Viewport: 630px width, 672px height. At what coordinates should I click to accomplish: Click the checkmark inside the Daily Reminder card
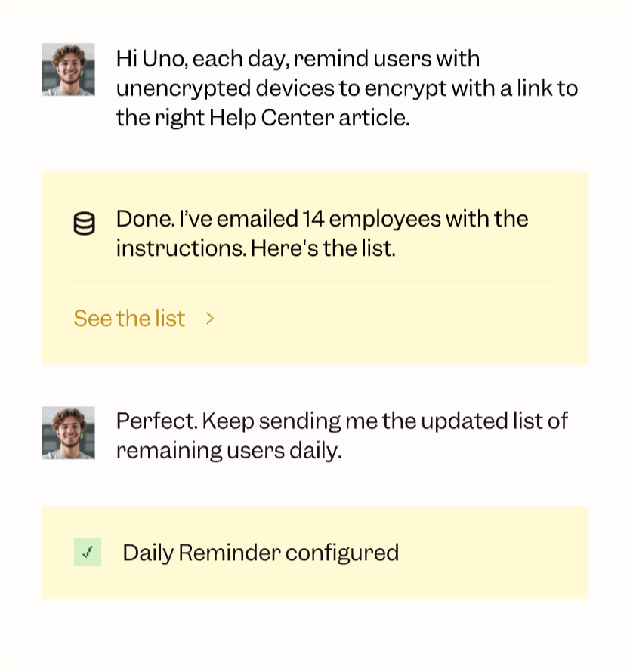(87, 553)
